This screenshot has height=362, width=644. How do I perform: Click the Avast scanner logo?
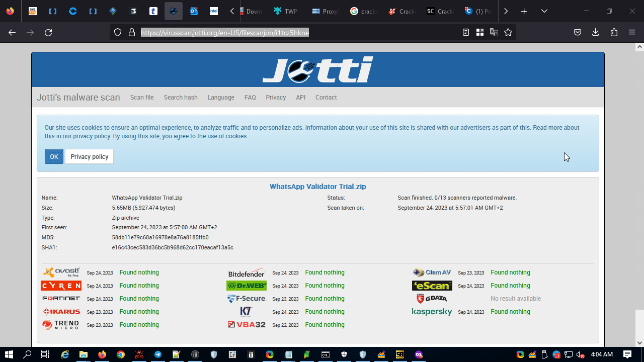coord(61,273)
